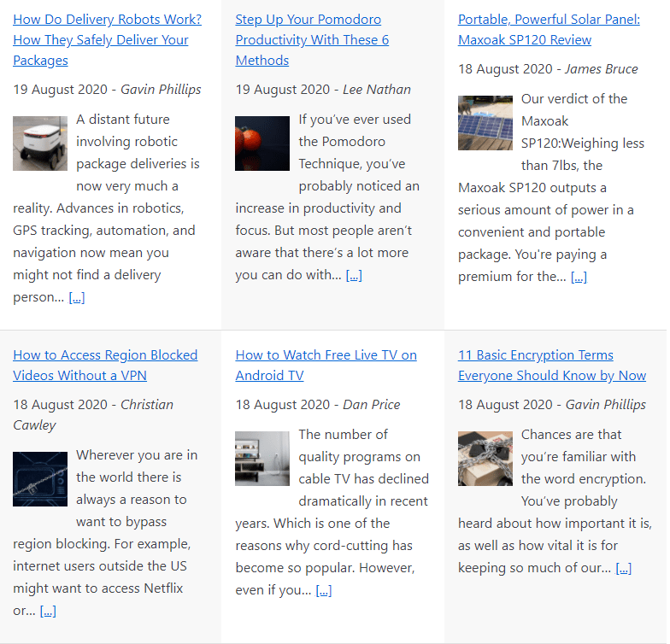Expand the region blocking excerpt via [...]

coord(48,611)
